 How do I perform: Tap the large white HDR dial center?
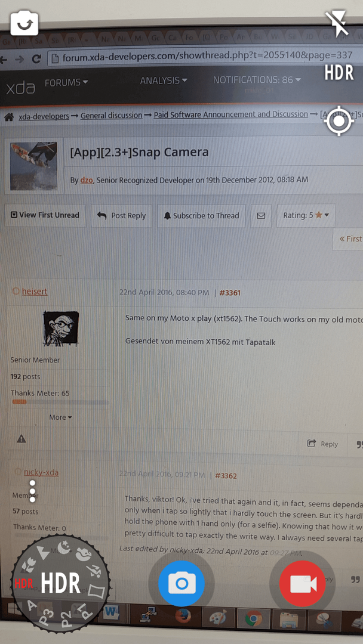[x=60, y=583]
